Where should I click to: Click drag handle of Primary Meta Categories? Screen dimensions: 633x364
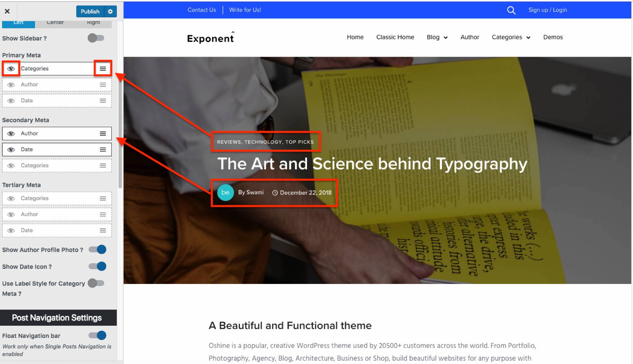pyautogui.click(x=103, y=69)
